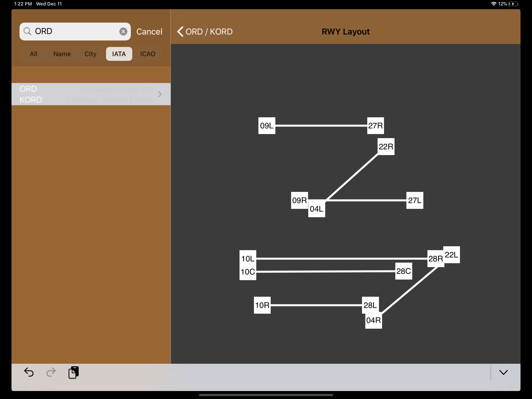Open Chicago Ohare row disclosure chevron
This screenshot has width=532, height=399.
[x=160, y=94]
